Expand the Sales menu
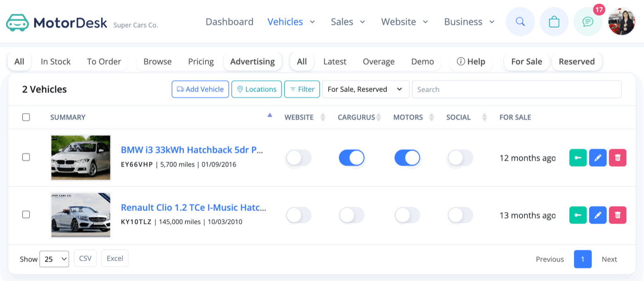This screenshot has width=644, height=281. [348, 22]
